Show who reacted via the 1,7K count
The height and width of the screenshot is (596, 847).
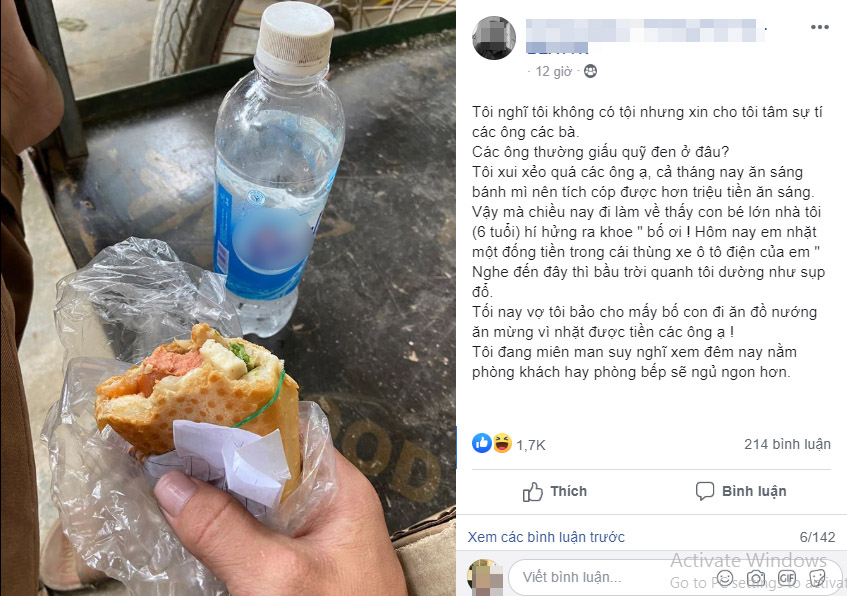pos(530,445)
